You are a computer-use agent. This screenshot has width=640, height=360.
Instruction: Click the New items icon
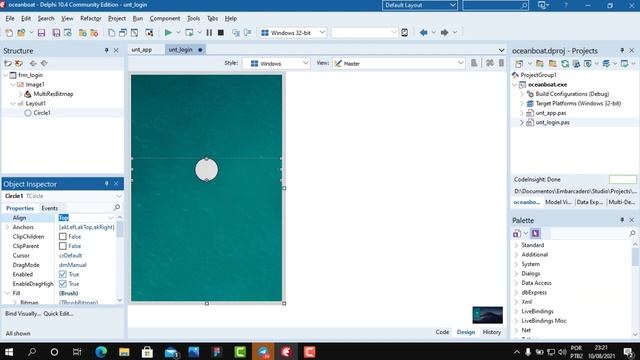tap(9, 33)
